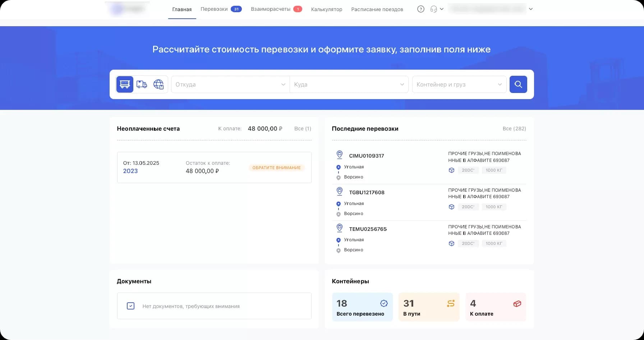
Task: Click the checkmark badge icon on transported card
Action: point(384,303)
